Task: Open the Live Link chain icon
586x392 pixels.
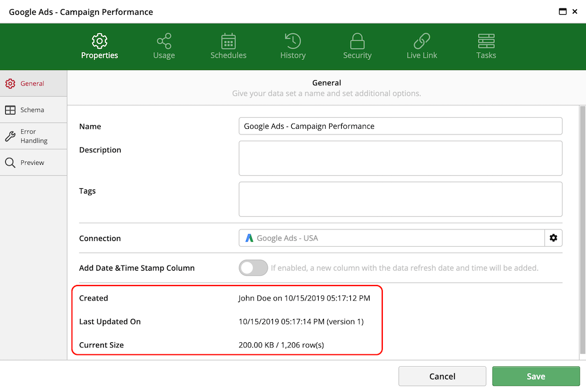Action: pyautogui.click(x=422, y=41)
